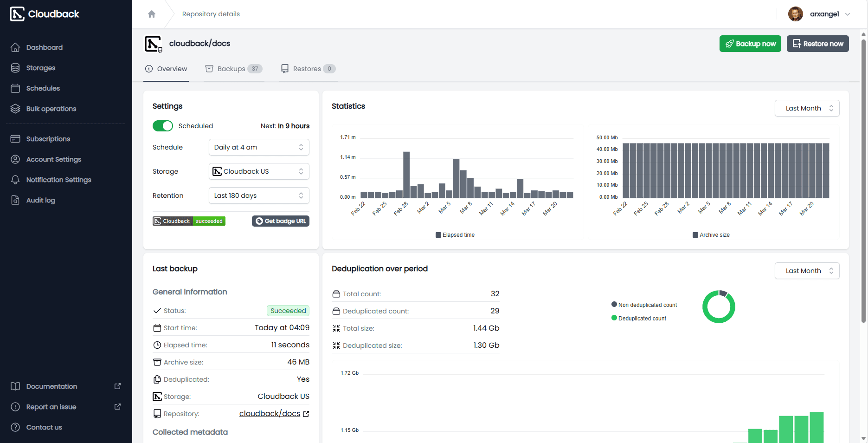Click the Storage row Cloudback icon
The height and width of the screenshot is (443, 868).
(157, 397)
